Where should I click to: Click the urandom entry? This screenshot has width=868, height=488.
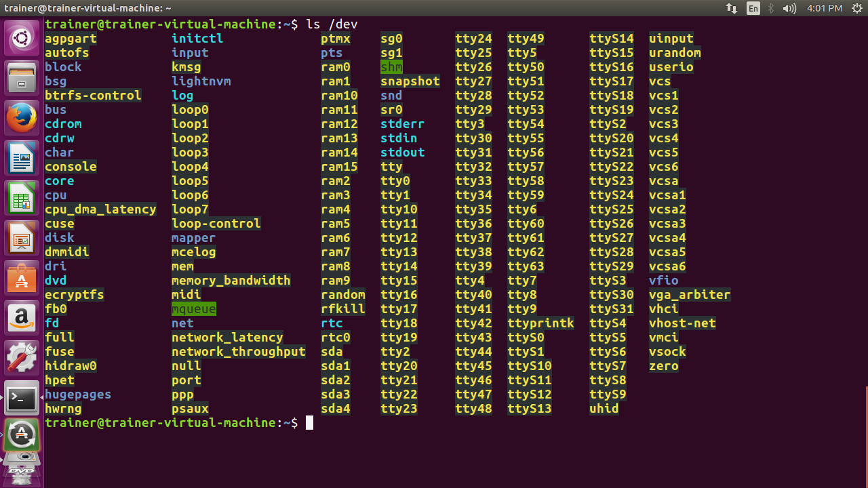coord(675,53)
